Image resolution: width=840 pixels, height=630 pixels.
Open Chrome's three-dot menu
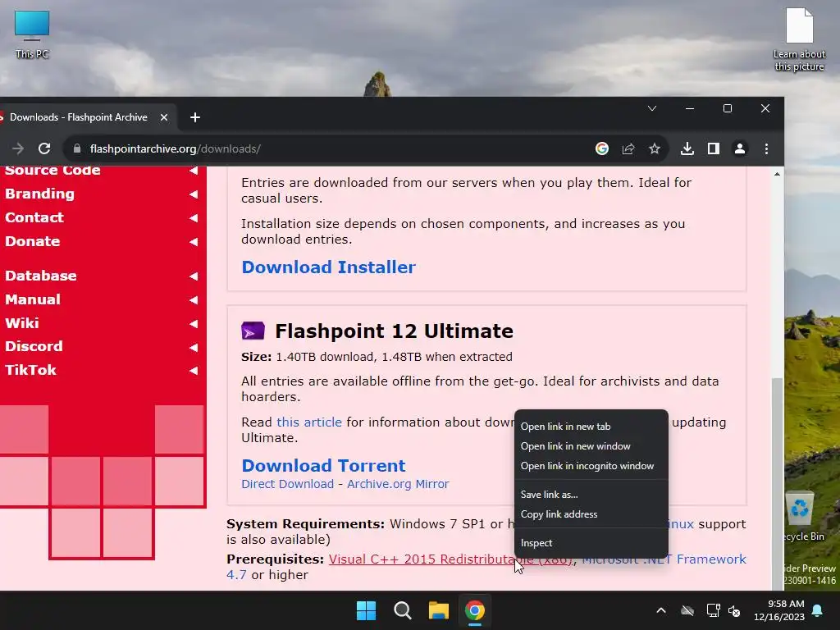click(766, 148)
